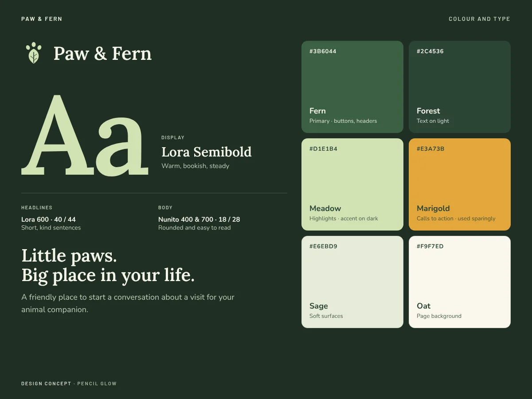The image size is (532, 399).
Task: Select the Fern #3B6044 color swatch
Action: (352, 87)
